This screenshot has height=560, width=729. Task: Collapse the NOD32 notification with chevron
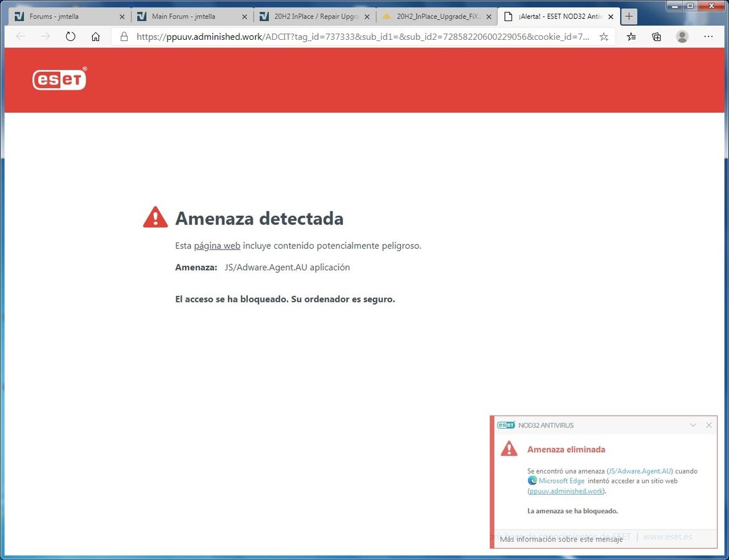(693, 425)
